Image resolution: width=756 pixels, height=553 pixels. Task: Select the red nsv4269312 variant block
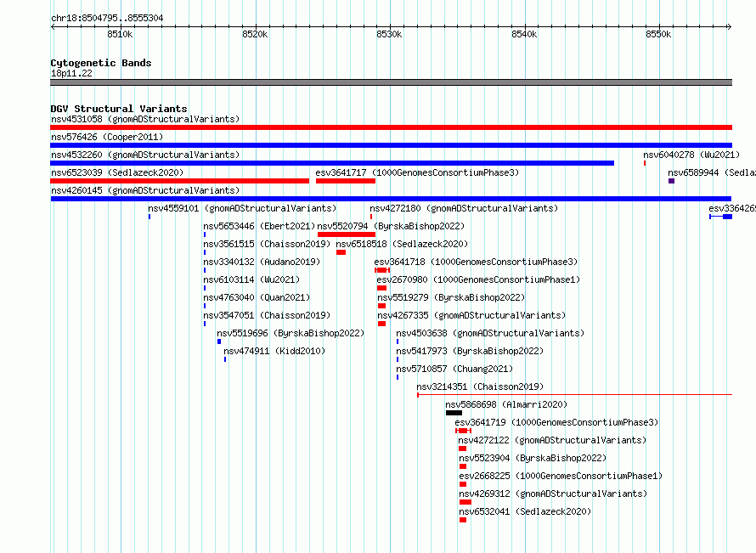465,502
